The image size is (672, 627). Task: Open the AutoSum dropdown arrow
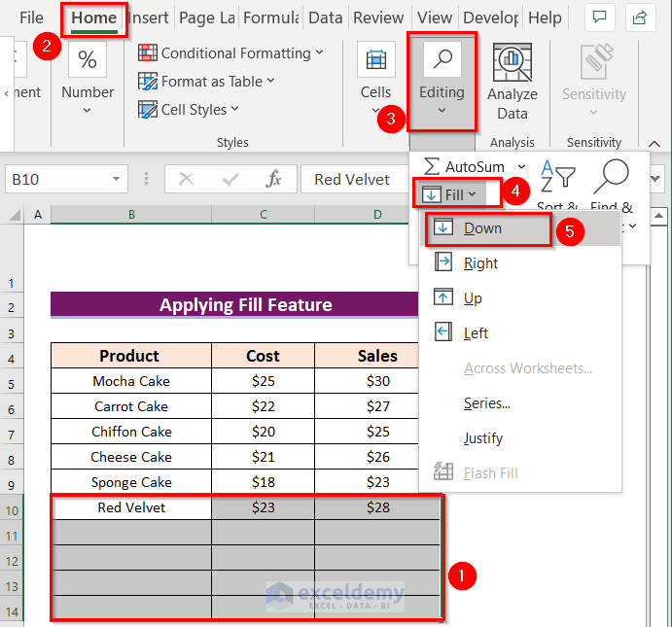tap(521, 166)
